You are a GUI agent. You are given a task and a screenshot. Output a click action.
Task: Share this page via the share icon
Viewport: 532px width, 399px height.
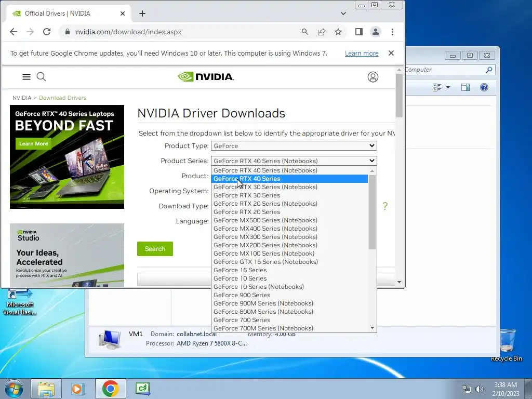(x=321, y=32)
